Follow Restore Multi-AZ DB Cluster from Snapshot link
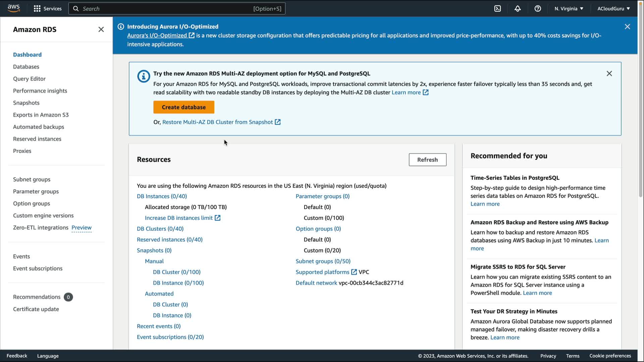Screen dimensions: 644x362 [x=217, y=122]
